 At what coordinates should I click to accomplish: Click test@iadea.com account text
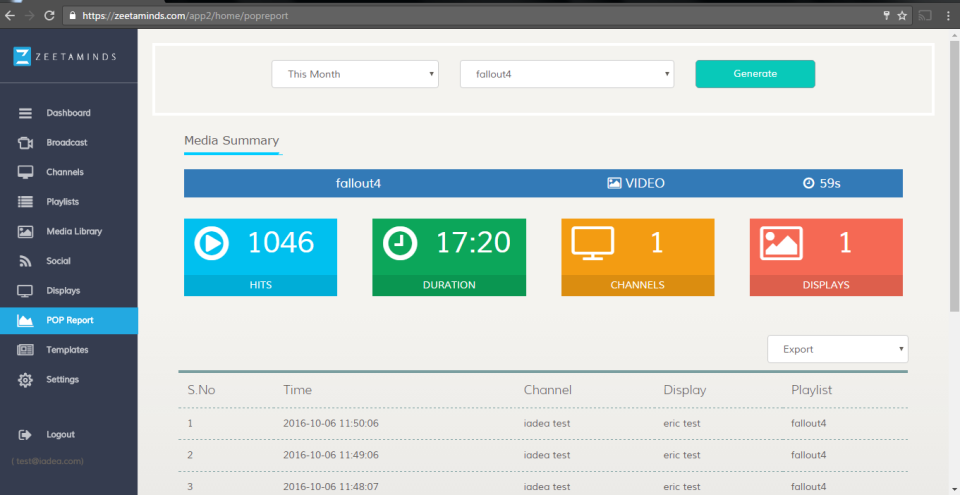point(48,461)
